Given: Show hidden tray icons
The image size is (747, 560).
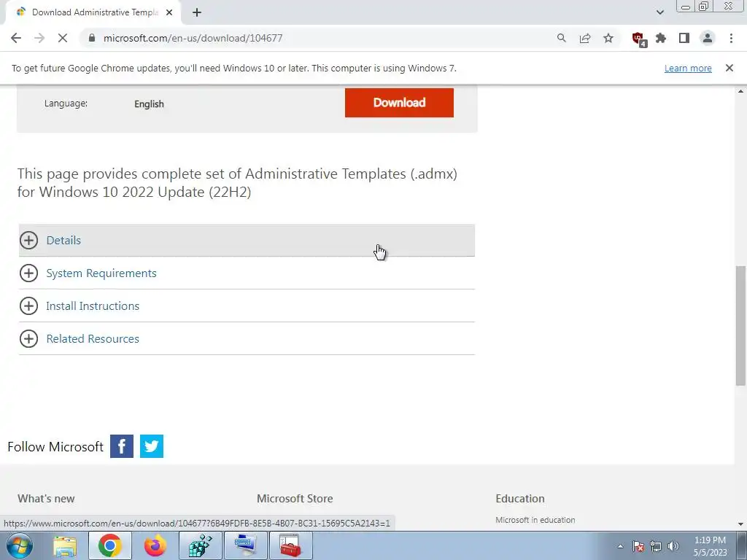Looking at the screenshot, I should pyautogui.click(x=620, y=546).
